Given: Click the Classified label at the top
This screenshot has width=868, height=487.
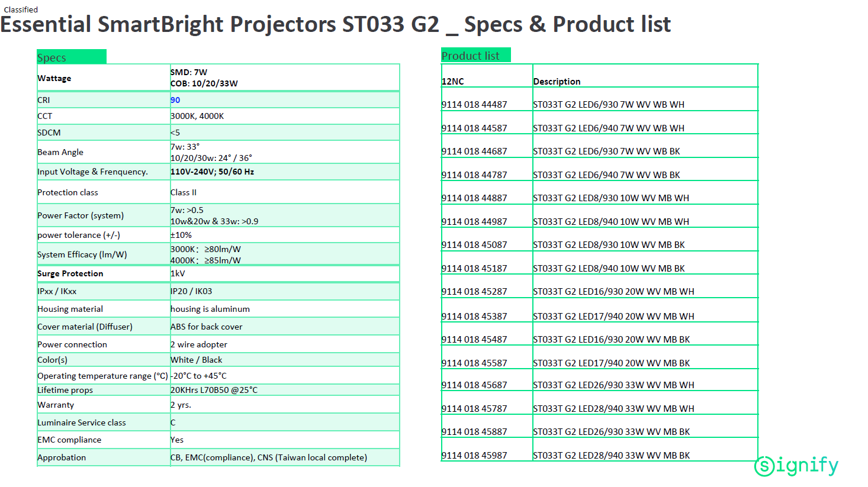Looking at the screenshot, I should 21,9.
